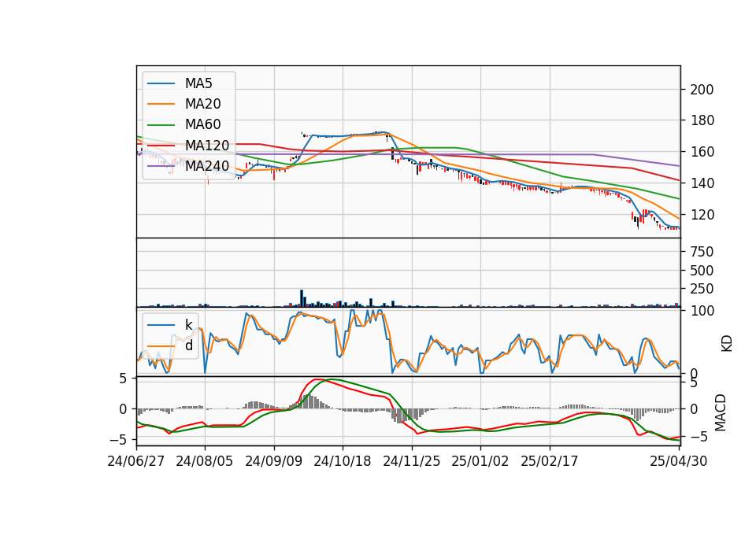Viewport: 756px width, 543px height.
Task: Click the MA20 legend label
Action: (x=203, y=104)
